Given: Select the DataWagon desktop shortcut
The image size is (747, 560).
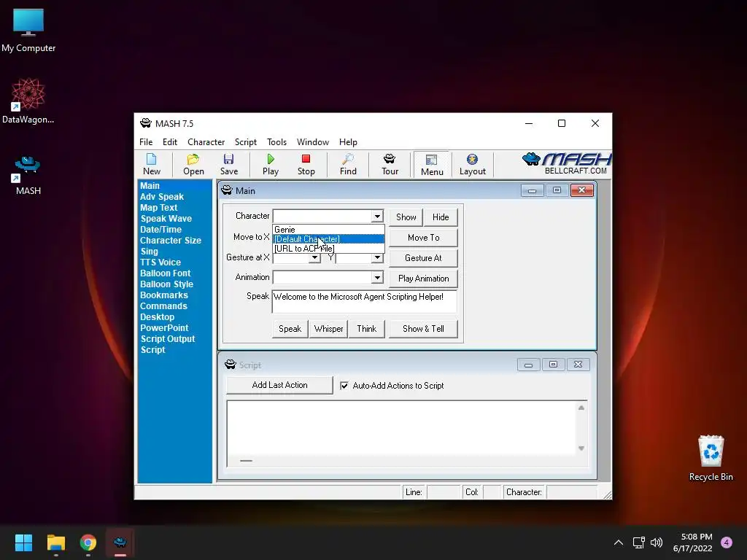Looking at the screenshot, I should pyautogui.click(x=28, y=101).
